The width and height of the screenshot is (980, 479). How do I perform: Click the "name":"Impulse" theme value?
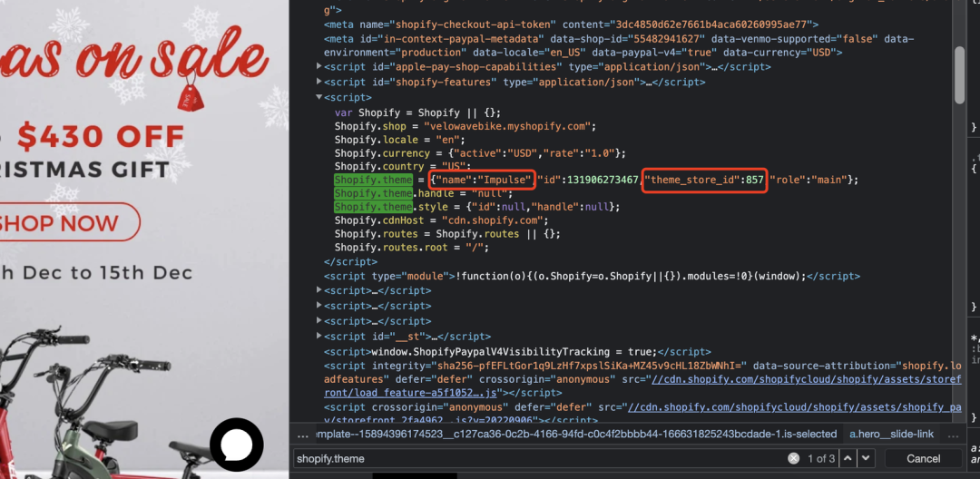[482, 180]
